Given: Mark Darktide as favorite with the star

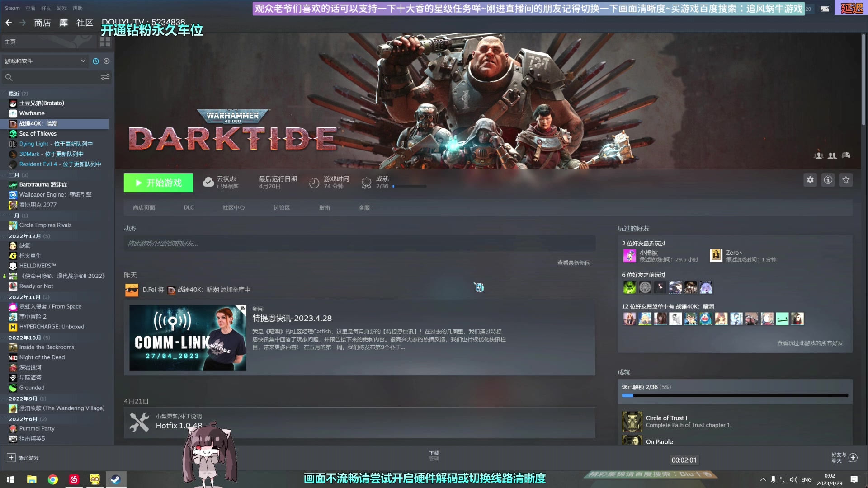Looking at the screenshot, I should point(846,179).
